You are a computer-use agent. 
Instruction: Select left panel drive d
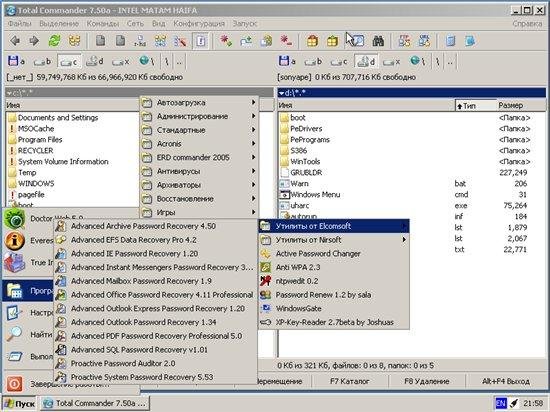[x=94, y=61]
